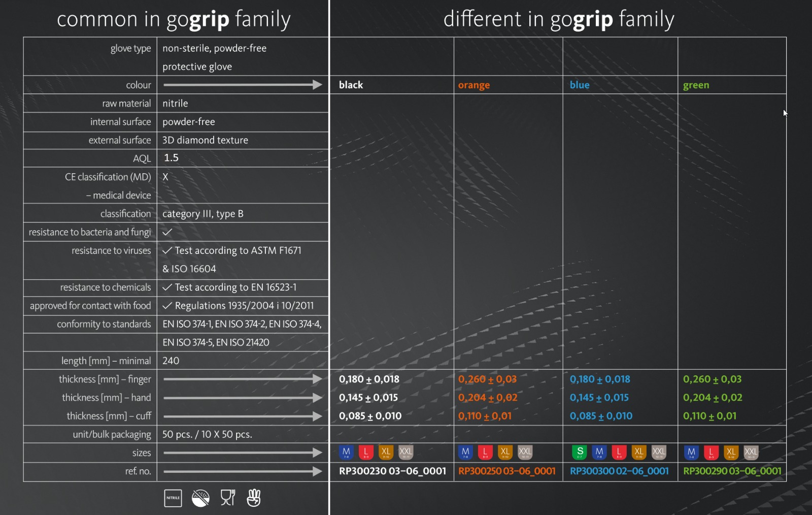Open reference RP300230 03–06_0001
Image resolution: width=812 pixels, height=515 pixels.
[392, 471]
